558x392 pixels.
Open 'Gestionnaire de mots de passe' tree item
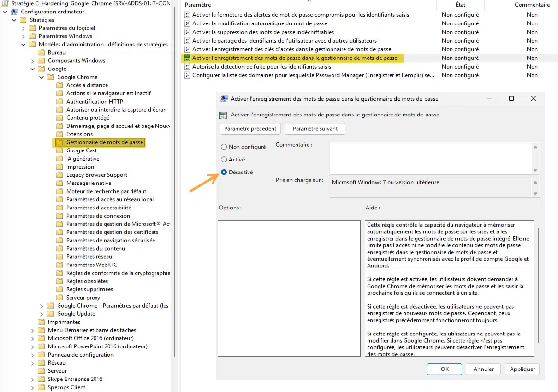104,142
